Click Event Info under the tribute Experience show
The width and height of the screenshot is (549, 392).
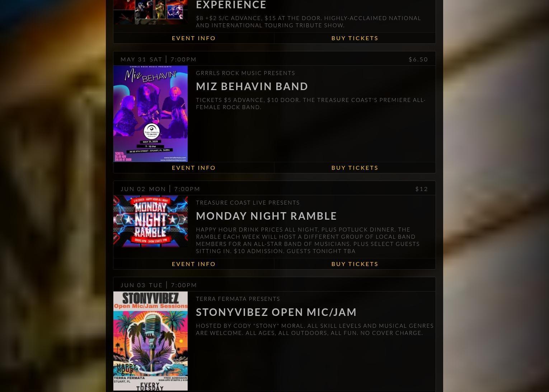(x=194, y=38)
